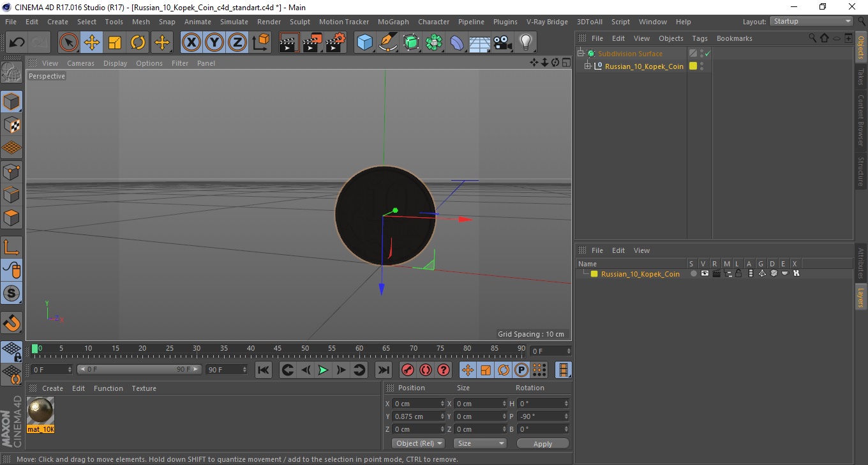The image size is (868, 465).
Task: Open the Attributes side tab
Action: (860, 263)
